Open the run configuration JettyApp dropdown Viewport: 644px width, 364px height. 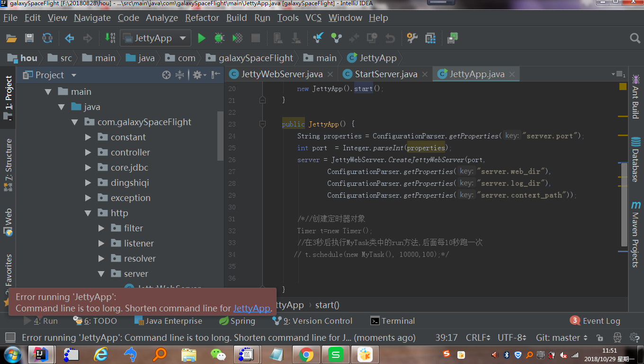click(x=155, y=38)
